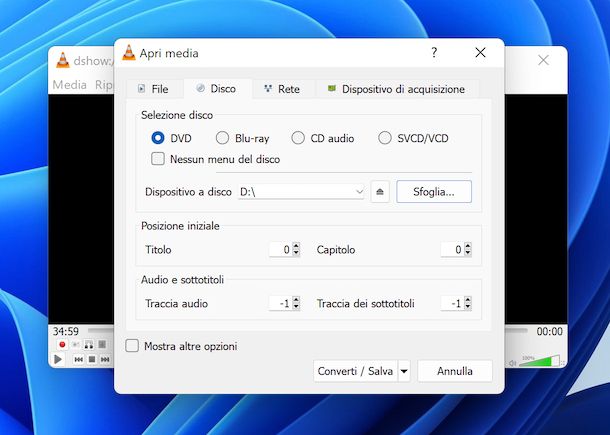Click the red record button in VLC
Image resolution: width=610 pixels, height=435 pixels.
62,344
